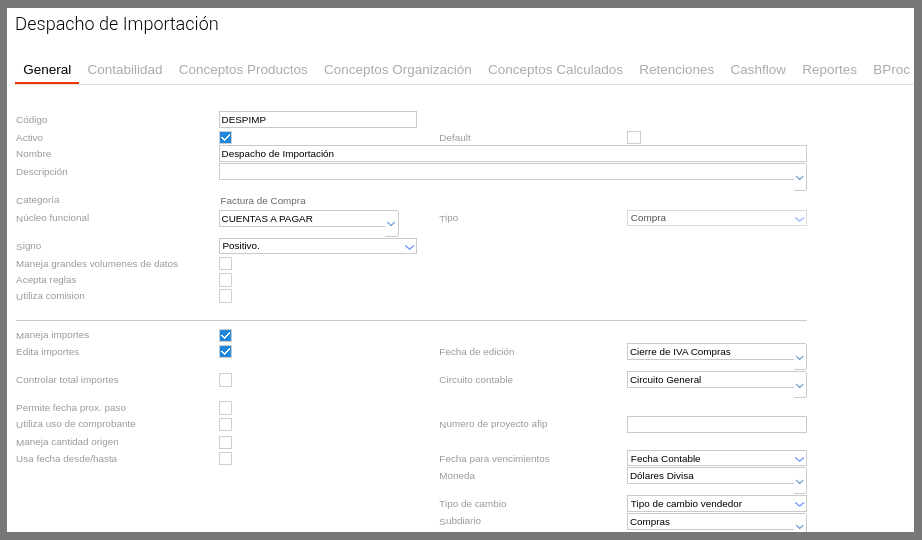Toggle the Acepta reglas checkbox
The width and height of the screenshot is (922, 540).
pos(225,280)
